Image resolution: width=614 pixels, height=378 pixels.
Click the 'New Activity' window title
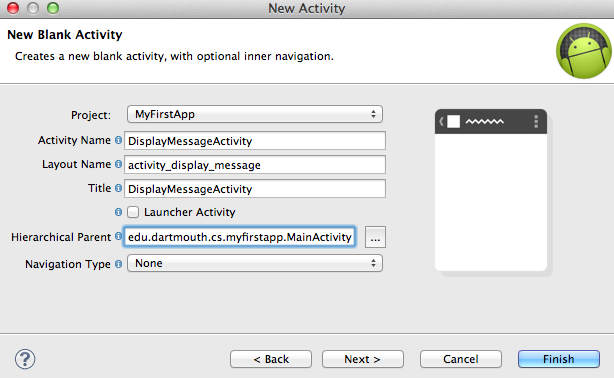click(x=307, y=8)
